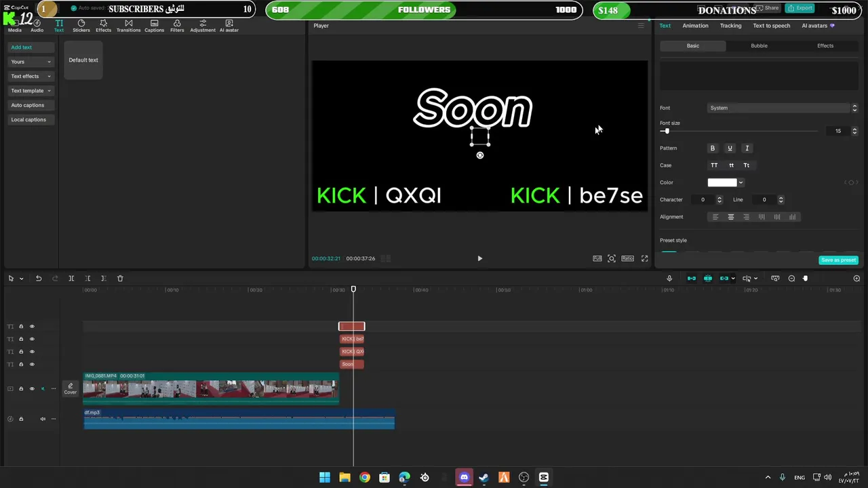The height and width of the screenshot is (488, 868).
Task: Select the Soon text clip in timeline
Action: [x=352, y=365]
